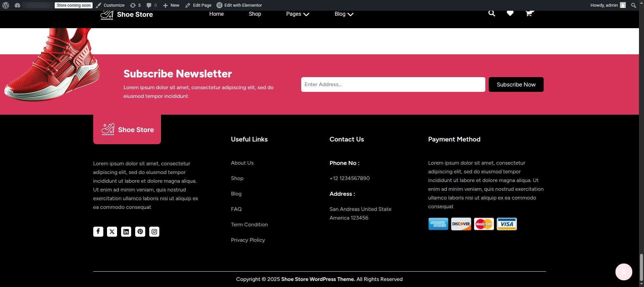This screenshot has width=644, height=287.
Task: Click Edit with Elementor in admin bar
Action: 239,5
